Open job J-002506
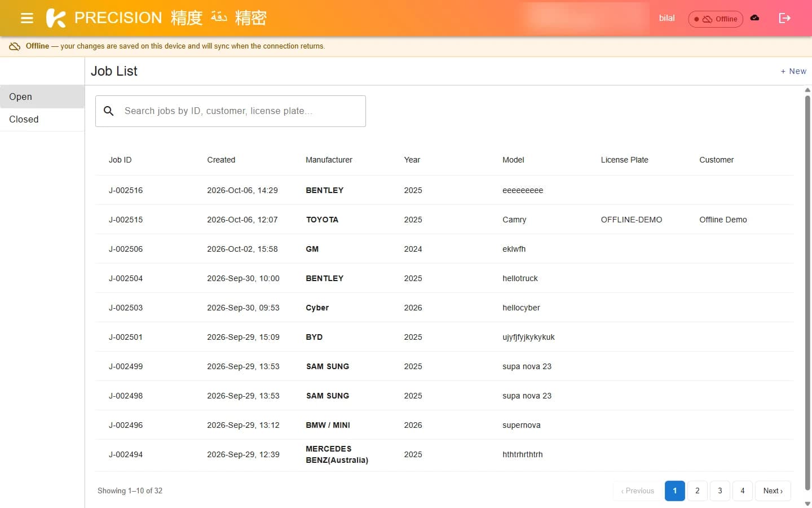This screenshot has height=508, width=812. tap(444, 249)
